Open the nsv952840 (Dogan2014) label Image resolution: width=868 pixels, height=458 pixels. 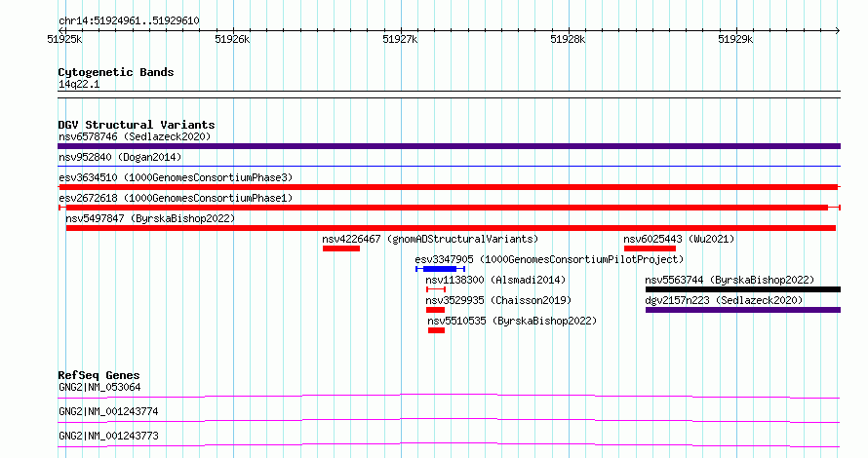[120, 157]
